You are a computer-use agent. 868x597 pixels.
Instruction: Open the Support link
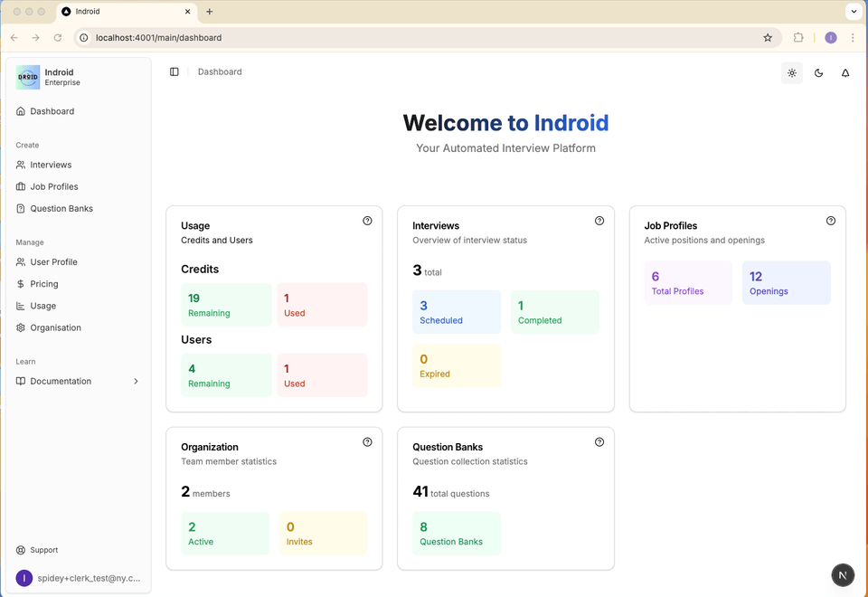pyautogui.click(x=43, y=550)
